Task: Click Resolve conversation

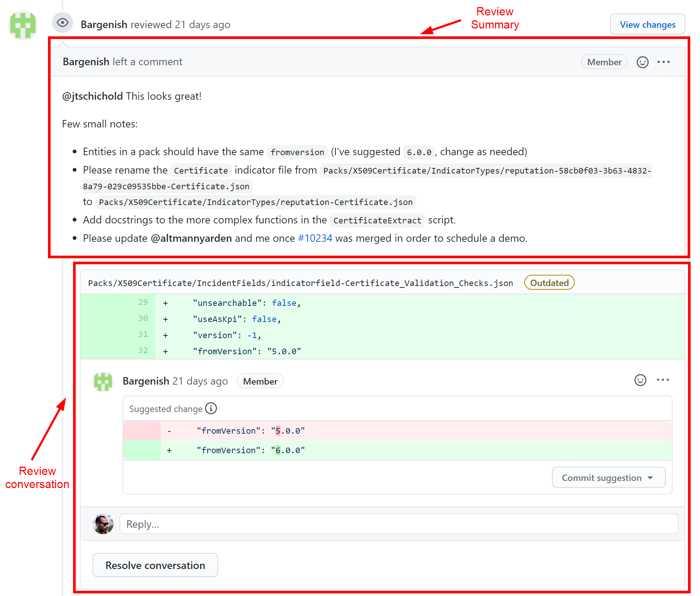Action: pyautogui.click(x=155, y=565)
